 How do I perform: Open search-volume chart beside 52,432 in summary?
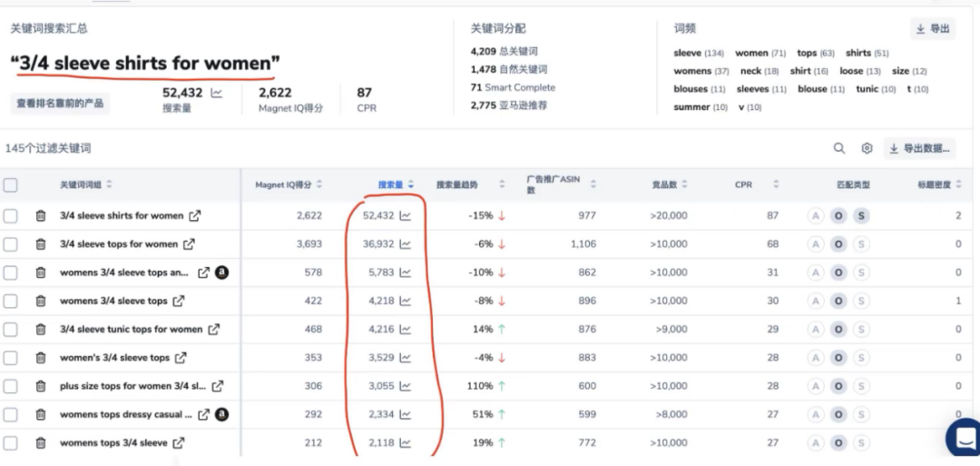(x=216, y=94)
